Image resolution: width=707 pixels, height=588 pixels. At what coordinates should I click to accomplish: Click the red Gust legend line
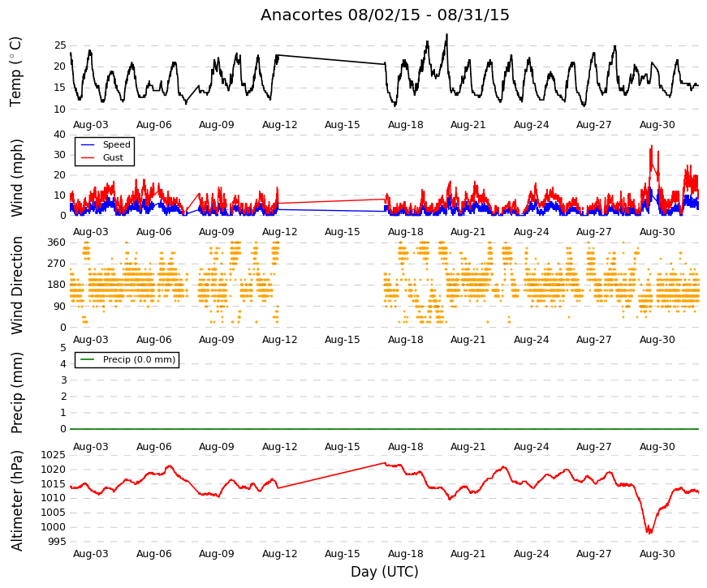(x=88, y=157)
